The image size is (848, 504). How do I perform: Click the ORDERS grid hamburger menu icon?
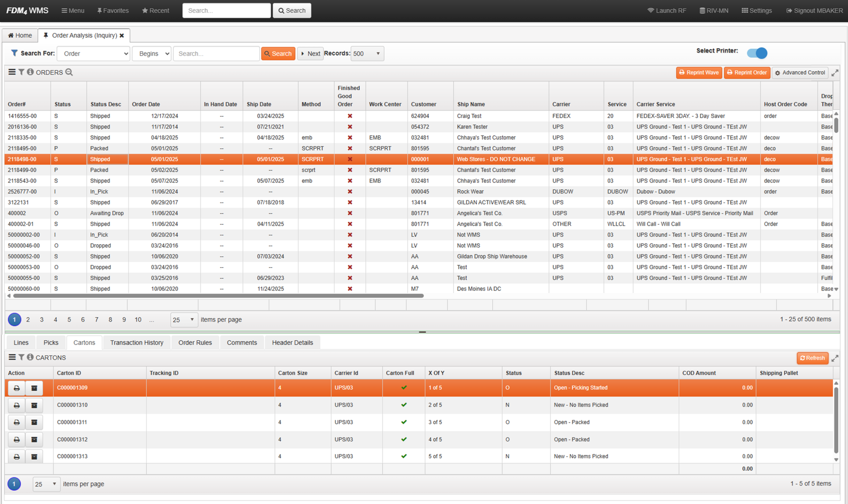(12, 72)
